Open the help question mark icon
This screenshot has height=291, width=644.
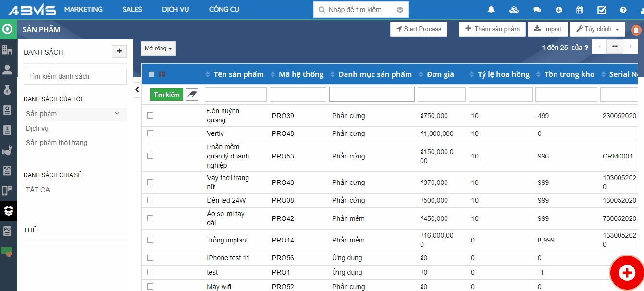[623, 10]
